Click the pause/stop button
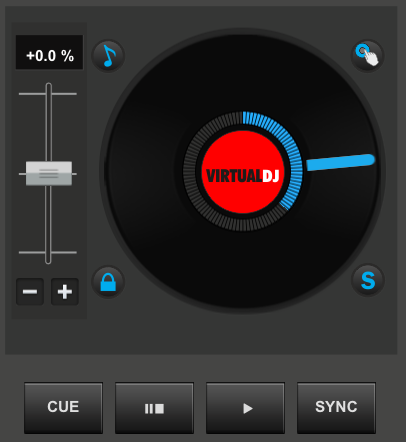Screen dimensions: 406x442 (154, 407)
